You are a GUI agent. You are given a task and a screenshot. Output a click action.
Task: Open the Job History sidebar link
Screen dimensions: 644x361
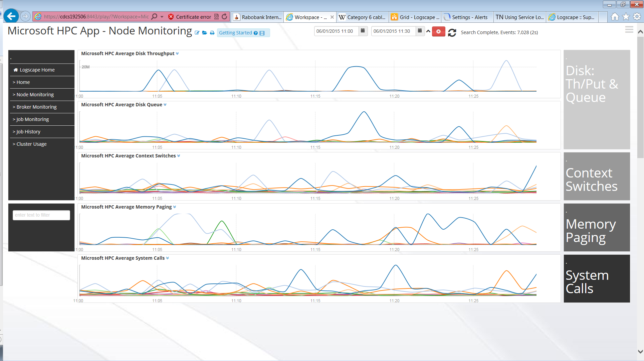point(28,132)
